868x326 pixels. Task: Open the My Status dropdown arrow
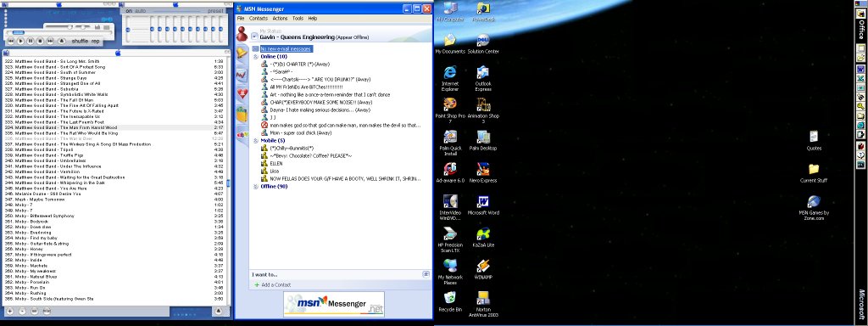[x=253, y=37]
